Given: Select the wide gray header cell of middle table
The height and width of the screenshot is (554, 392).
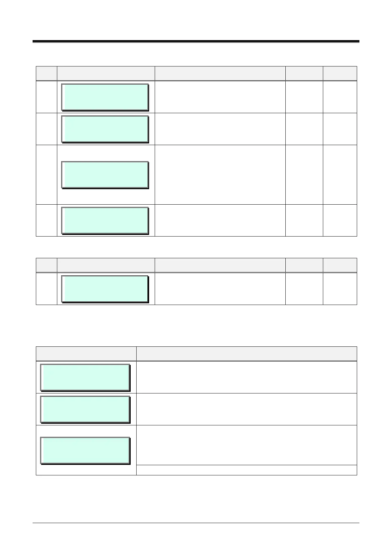Looking at the screenshot, I should (220, 265).
